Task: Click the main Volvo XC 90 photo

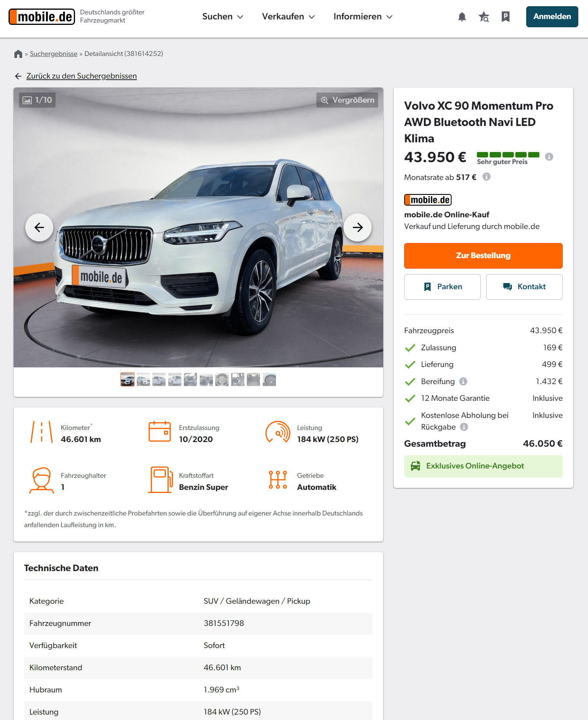Action: pyautogui.click(x=198, y=227)
